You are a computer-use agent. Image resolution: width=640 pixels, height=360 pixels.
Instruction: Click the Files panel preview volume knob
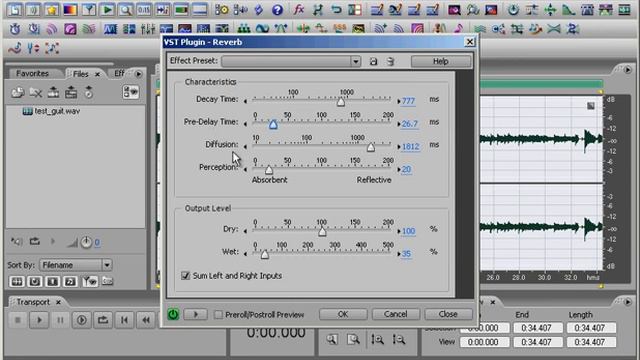pos(86,242)
